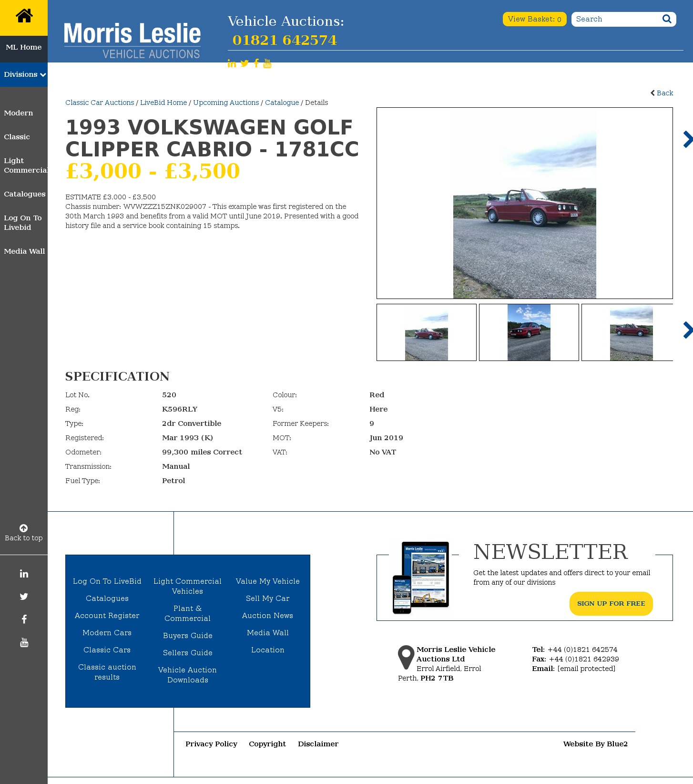Open ML Home in sidebar
Image resolution: width=693 pixels, height=784 pixels.
coord(24,47)
